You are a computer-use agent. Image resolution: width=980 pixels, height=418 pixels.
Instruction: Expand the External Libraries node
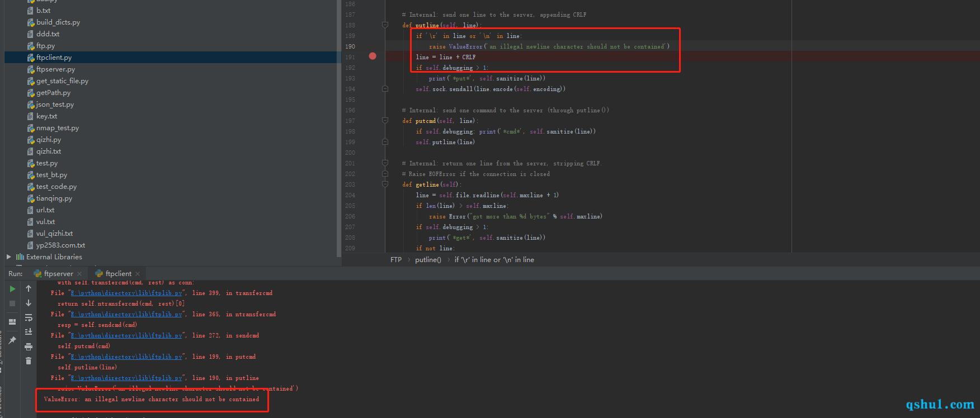coord(8,257)
